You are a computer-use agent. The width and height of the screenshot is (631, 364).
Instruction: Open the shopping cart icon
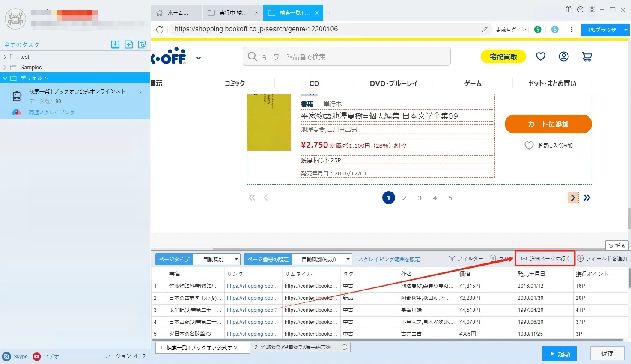(587, 56)
